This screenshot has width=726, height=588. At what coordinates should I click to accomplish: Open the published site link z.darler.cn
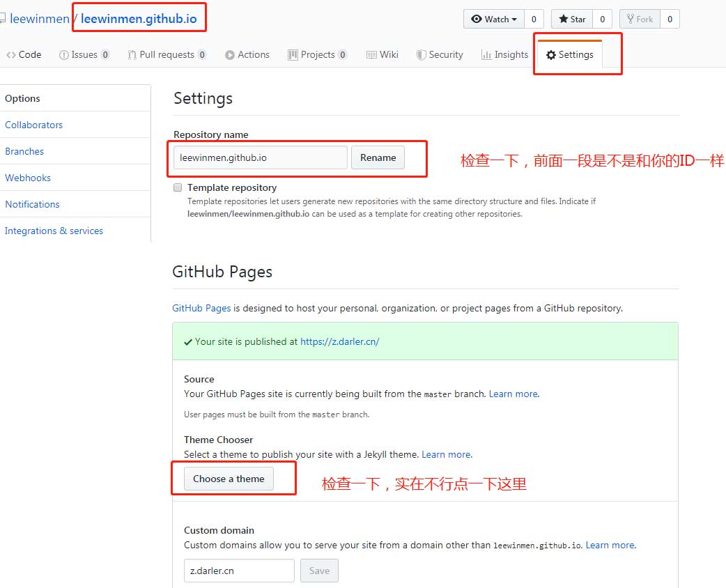click(x=339, y=341)
